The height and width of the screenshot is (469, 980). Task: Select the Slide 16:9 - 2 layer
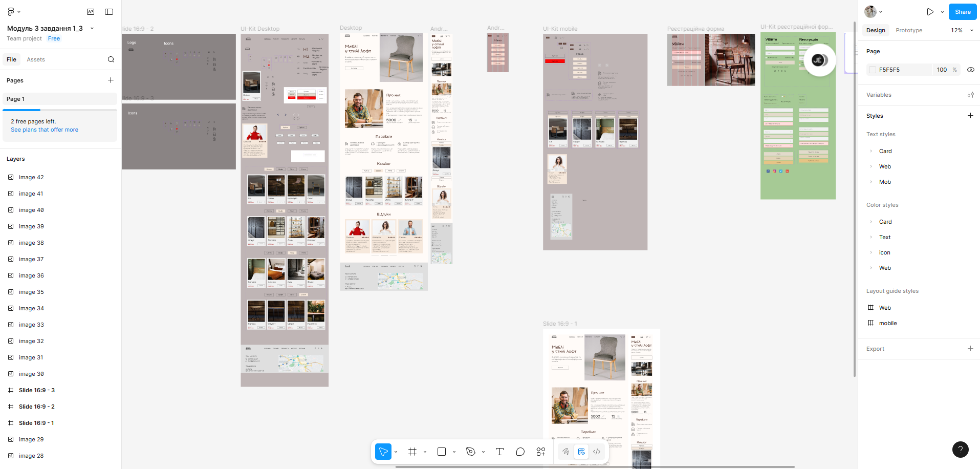click(37, 407)
